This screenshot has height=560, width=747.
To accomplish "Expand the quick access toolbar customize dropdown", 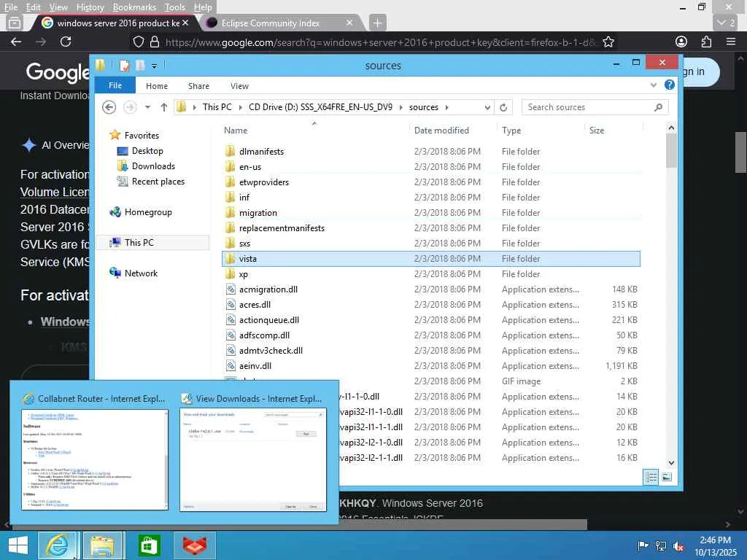I will [155, 66].
